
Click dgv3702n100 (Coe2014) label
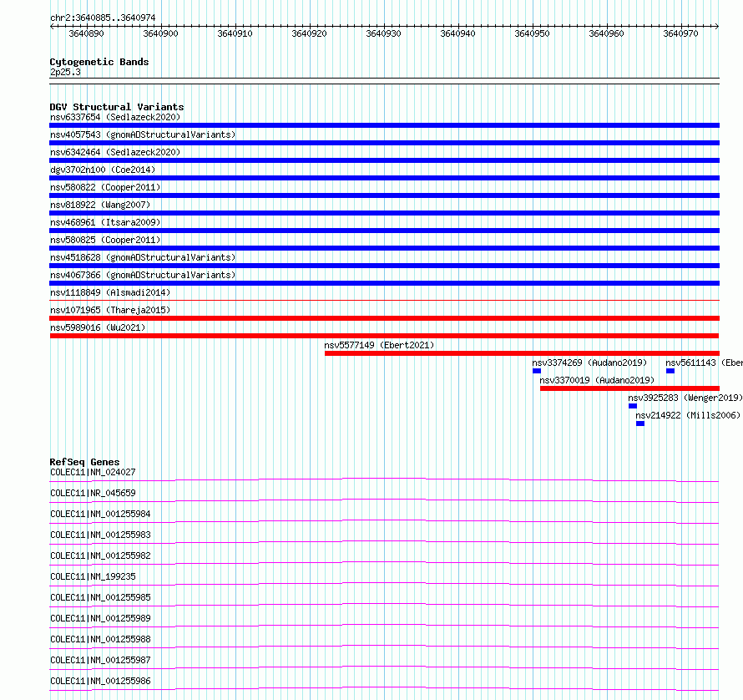(x=103, y=170)
